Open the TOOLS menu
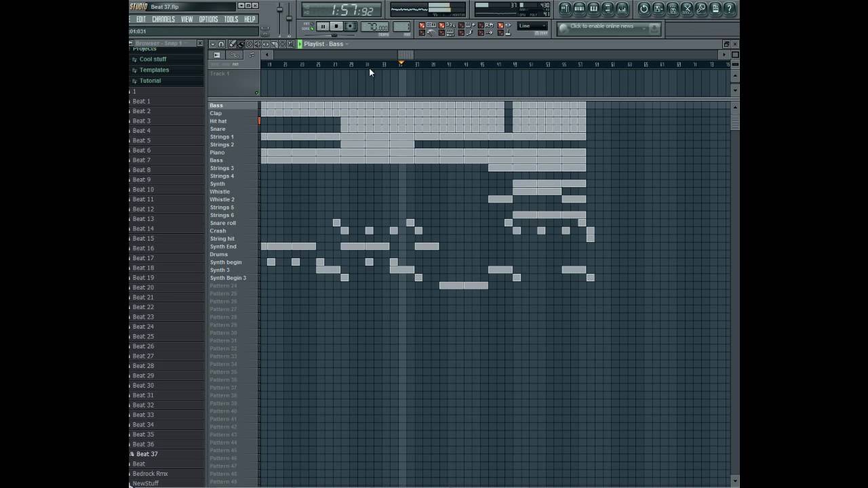This screenshot has width=868, height=488. coord(231,19)
